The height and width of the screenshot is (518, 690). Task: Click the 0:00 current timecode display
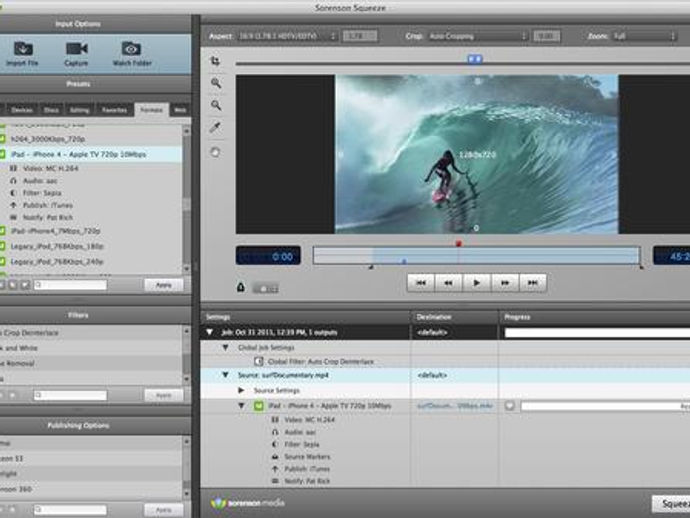(268, 256)
